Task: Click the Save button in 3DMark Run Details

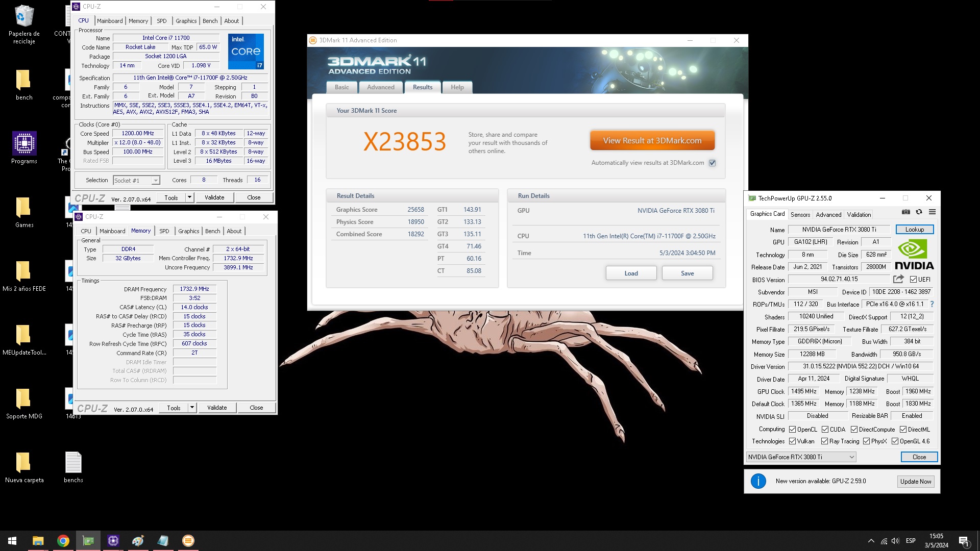Action: coord(688,273)
